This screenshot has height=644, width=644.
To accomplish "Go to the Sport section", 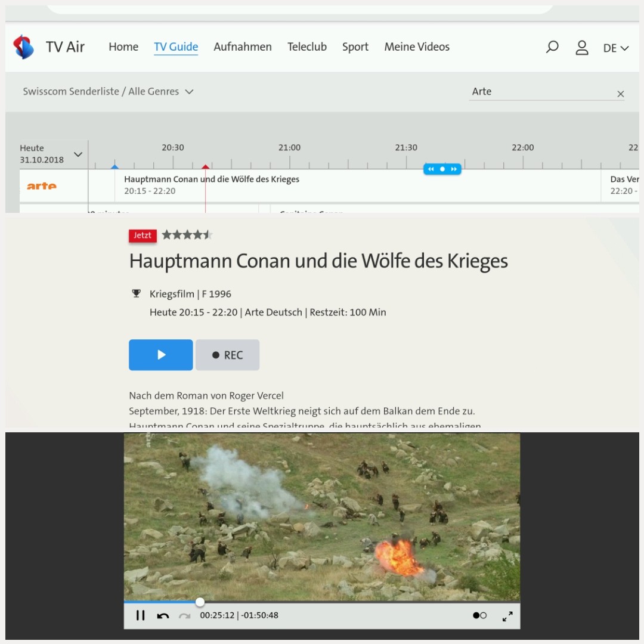I will [355, 47].
